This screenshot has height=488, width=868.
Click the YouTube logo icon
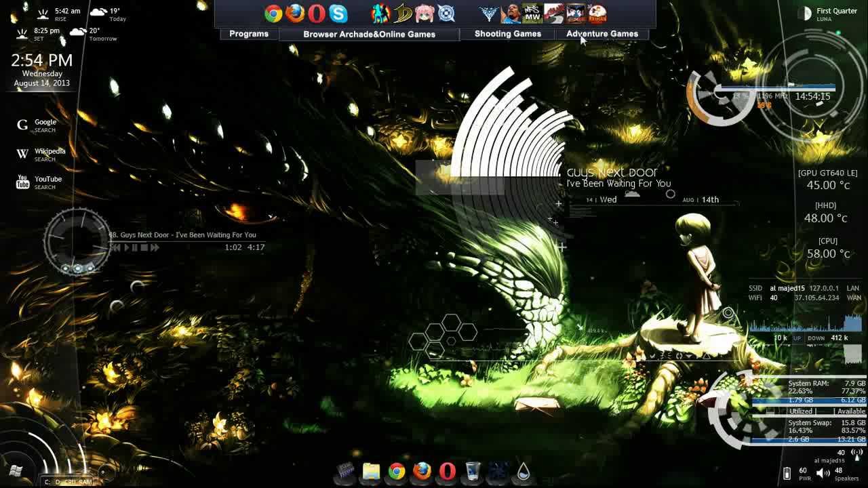[x=22, y=182]
